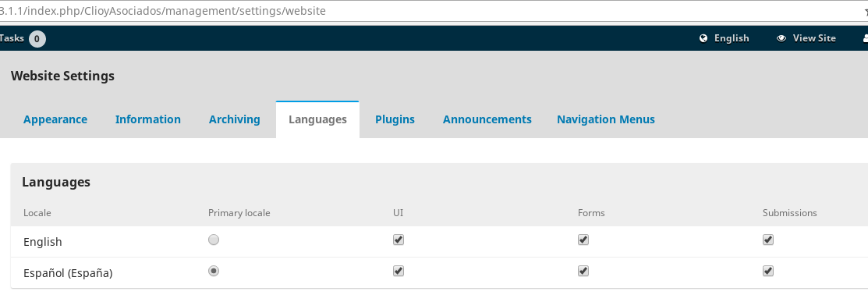This screenshot has width=868, height=302.
Task: Click the Languages panel heading
Action: point(56,182)
